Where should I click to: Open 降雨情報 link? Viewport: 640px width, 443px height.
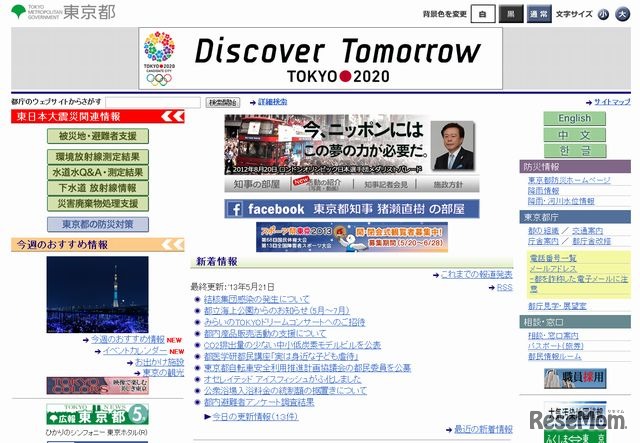click(x=543, y=191)
